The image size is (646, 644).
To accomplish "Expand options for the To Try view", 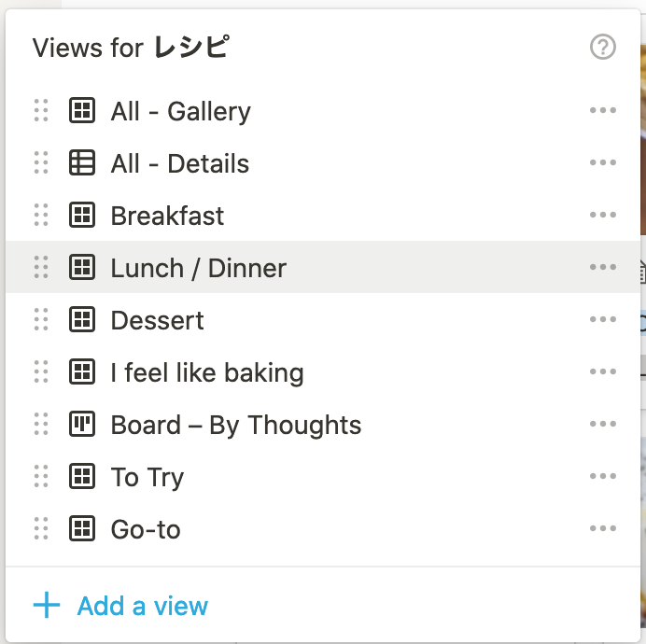I will tap(602, 476).
